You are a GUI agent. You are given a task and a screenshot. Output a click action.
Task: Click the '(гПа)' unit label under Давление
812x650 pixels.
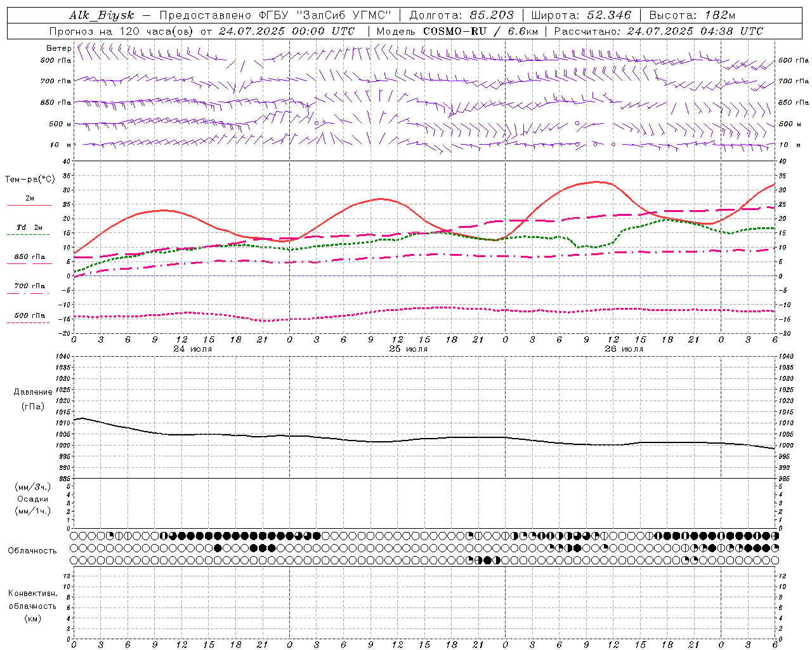(33, 406)
